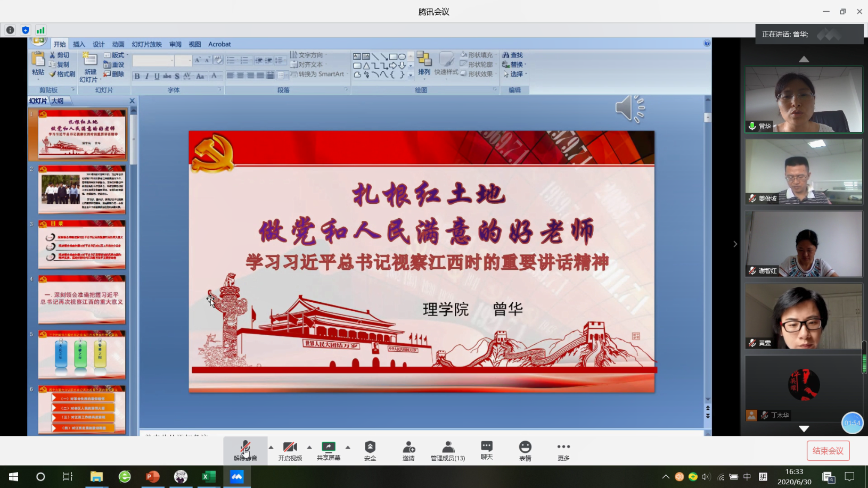The width and height of the screenshot is (868, 488).
Task: Open the Chat (聊天) panel
Action: point(487,450)
